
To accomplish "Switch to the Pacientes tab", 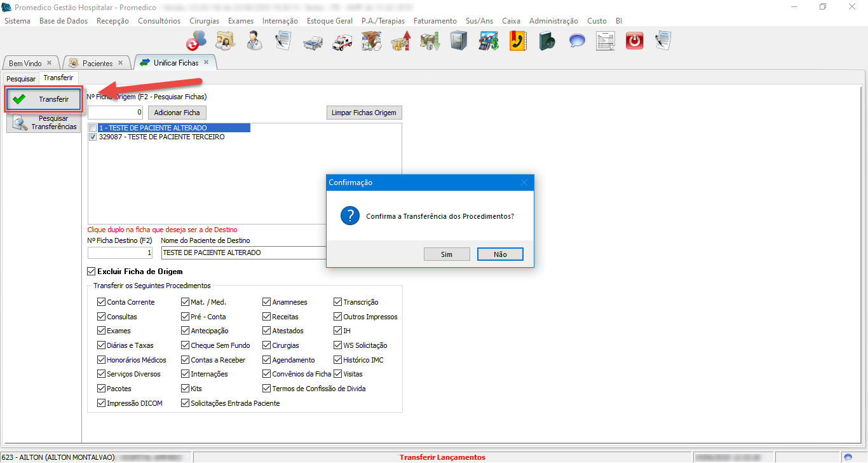I will (x=97, y=63).
